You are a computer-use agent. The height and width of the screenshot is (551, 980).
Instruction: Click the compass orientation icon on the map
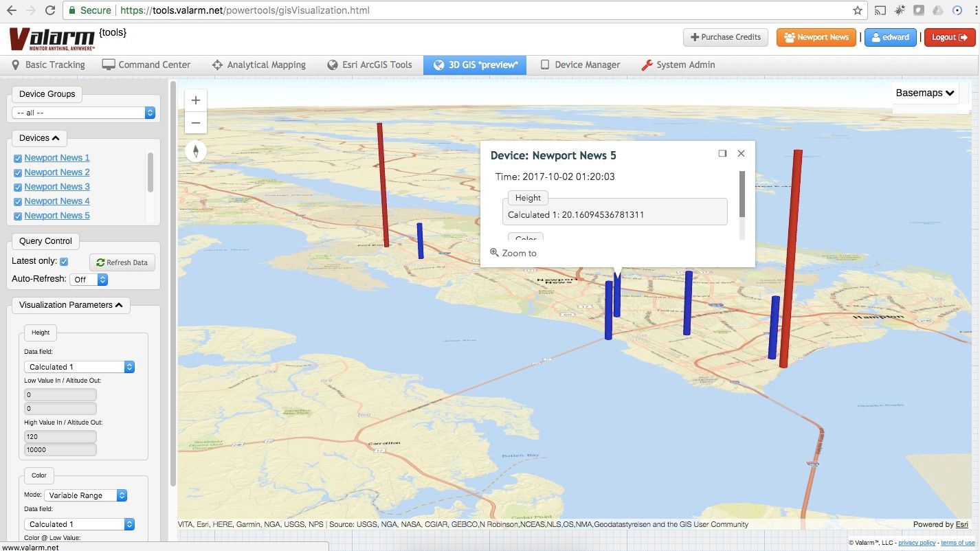196,150
